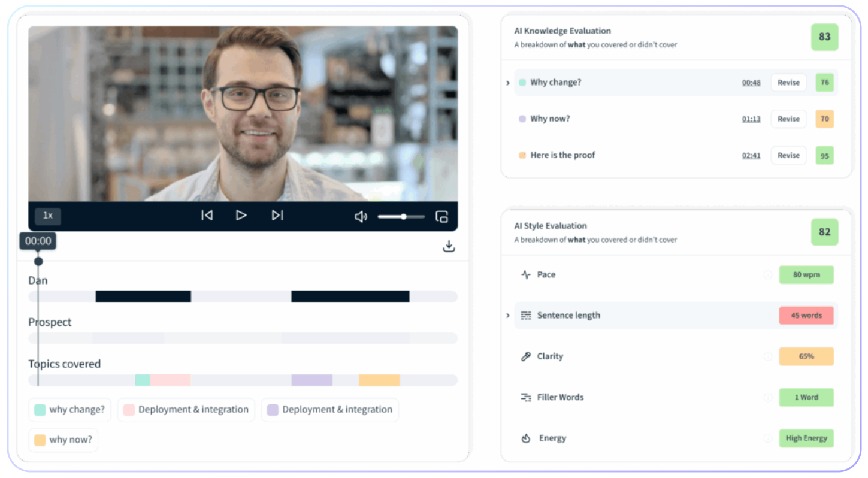868x478 pixels.
Task: Click the timeline playhead marker at 00:00
Action: coord(38,261)
